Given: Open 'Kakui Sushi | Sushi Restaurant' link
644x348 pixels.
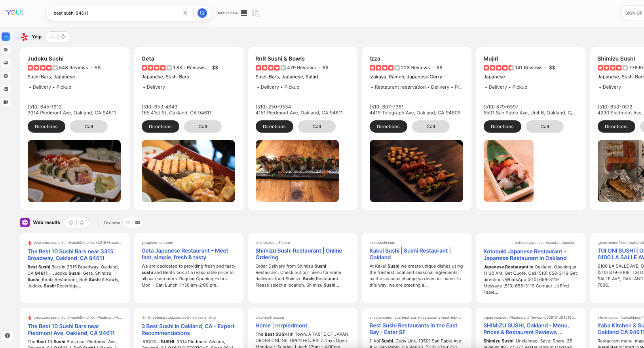Looking at the screenshot, I should (410, 254).
